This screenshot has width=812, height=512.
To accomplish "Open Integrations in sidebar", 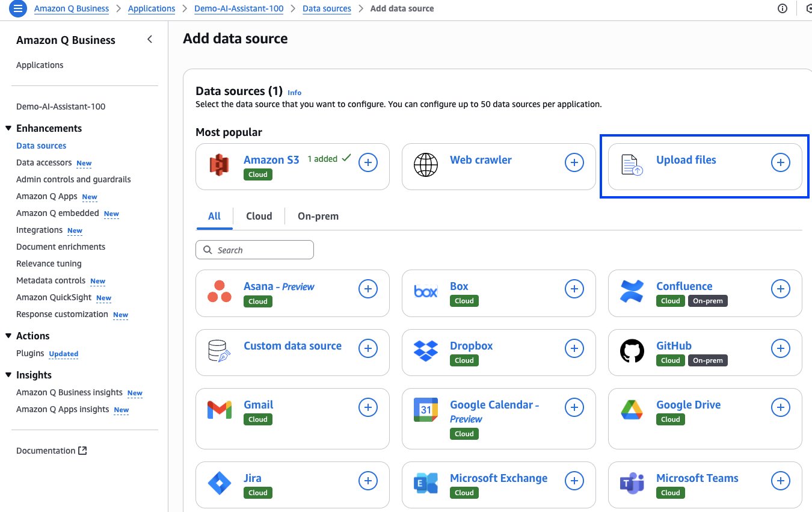I will [x=39, y=230].
